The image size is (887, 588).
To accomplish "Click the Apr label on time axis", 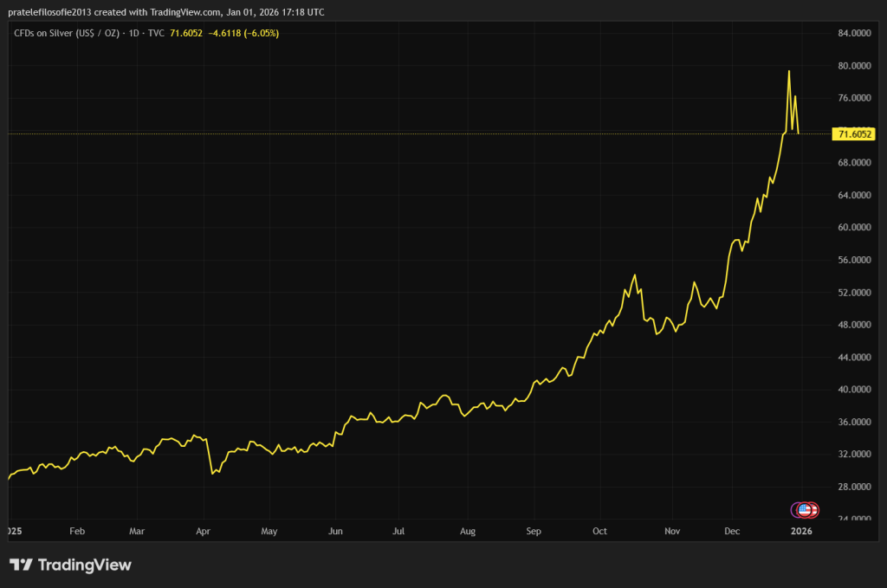I will pyautogui.click(x=203, y=530).
